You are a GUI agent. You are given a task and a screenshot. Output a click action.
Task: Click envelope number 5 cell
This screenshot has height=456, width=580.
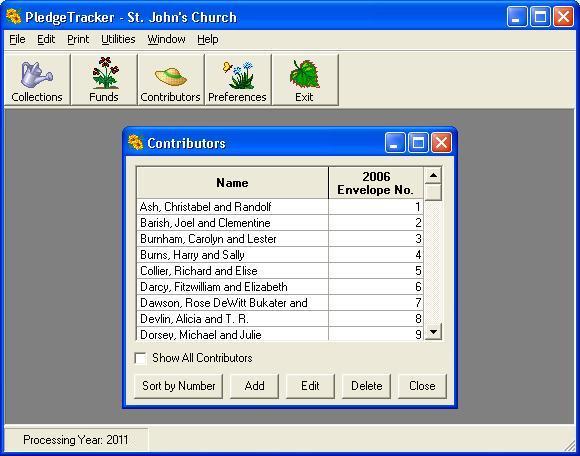376,271
